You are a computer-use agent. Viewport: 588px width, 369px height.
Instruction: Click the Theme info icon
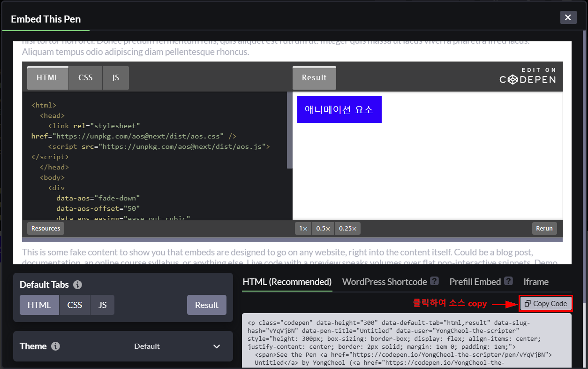click(55, 346)
